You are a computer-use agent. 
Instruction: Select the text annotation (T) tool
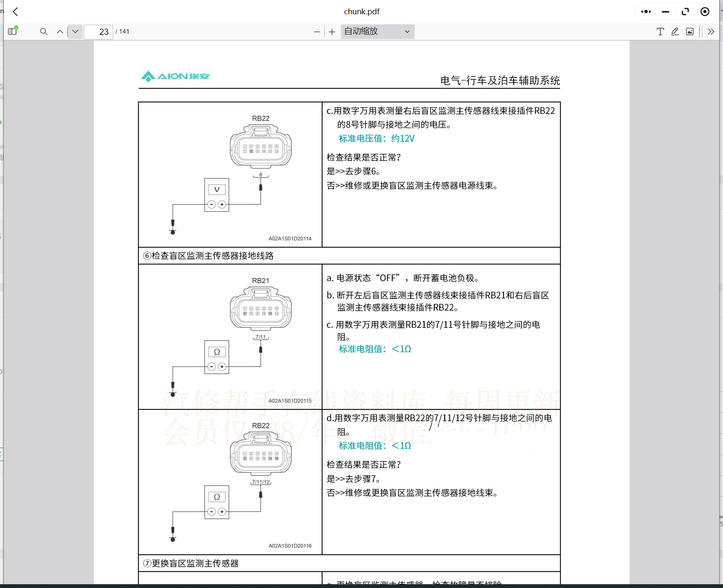[660, 32]
